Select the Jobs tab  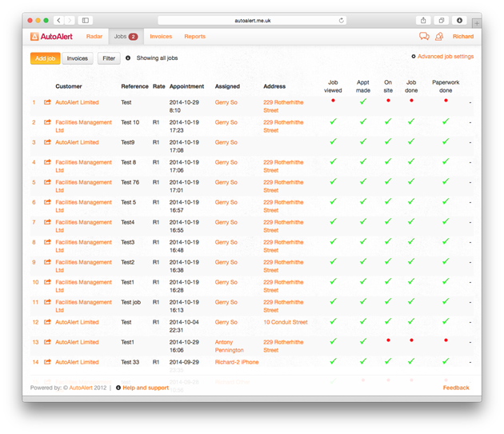[126, 36]
